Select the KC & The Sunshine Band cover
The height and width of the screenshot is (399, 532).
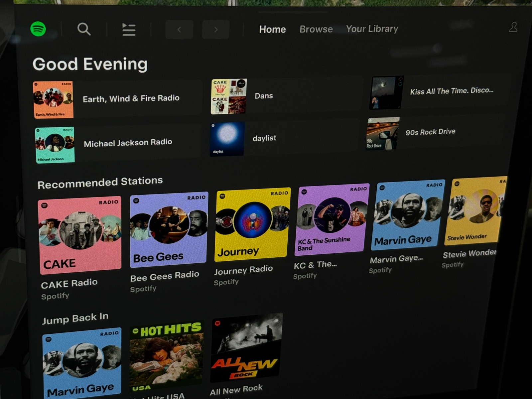332,219
